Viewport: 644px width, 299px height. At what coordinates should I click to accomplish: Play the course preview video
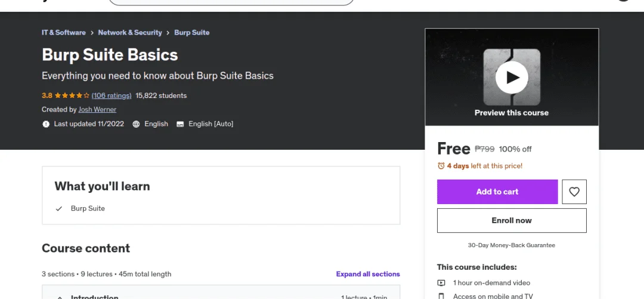coord(512,78)
